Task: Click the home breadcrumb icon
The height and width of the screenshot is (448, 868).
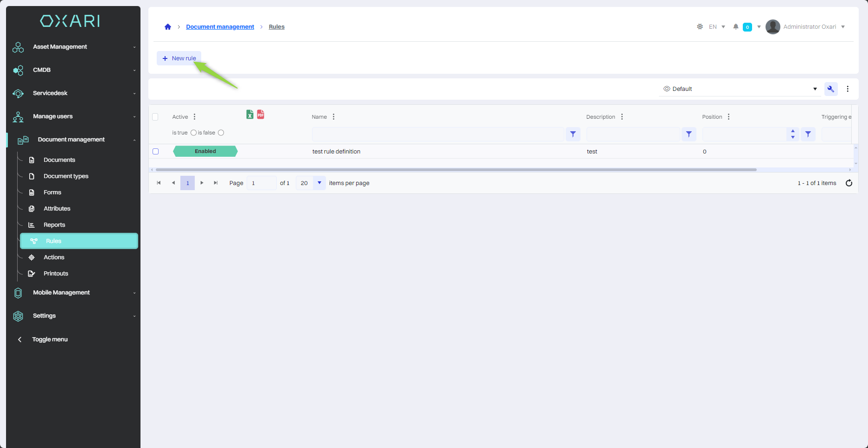Action: coord(168,27)
